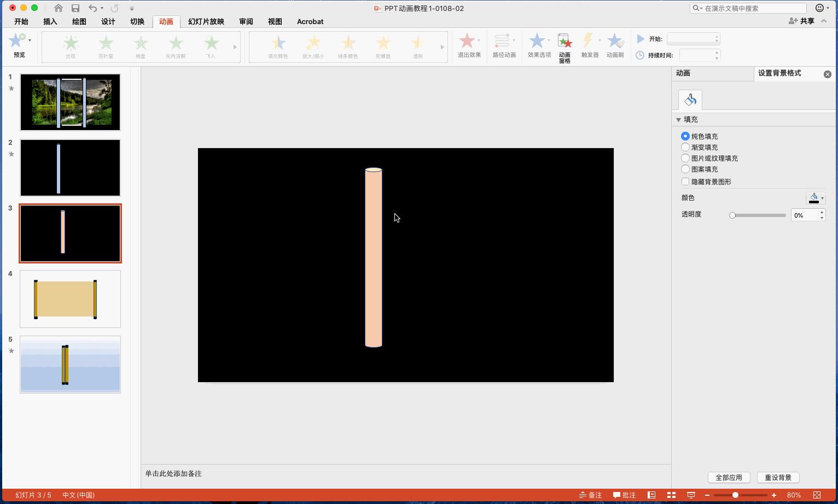
Task: Click the 全部应用 button
Action: pos(729,477)
